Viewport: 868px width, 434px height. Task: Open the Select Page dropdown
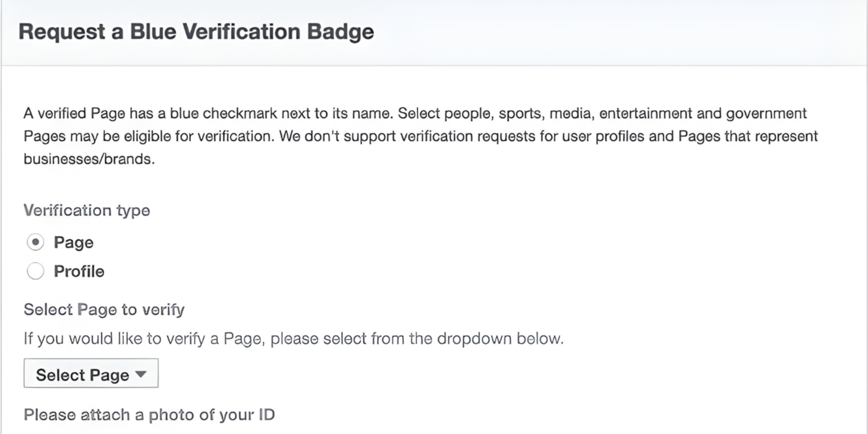click(x=91, y=374)
